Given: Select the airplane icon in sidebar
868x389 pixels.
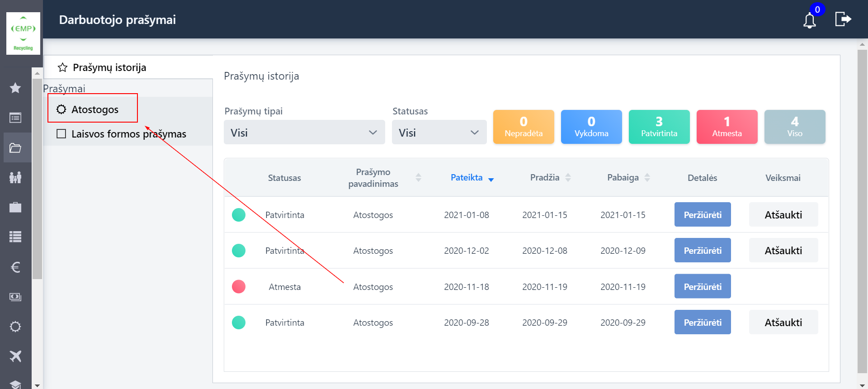Looking at the screenshot, I should (x=15, y=356).
